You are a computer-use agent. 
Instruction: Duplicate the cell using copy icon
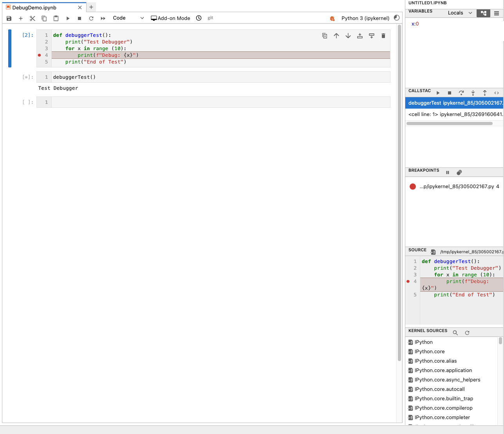[x=325, y=36]
